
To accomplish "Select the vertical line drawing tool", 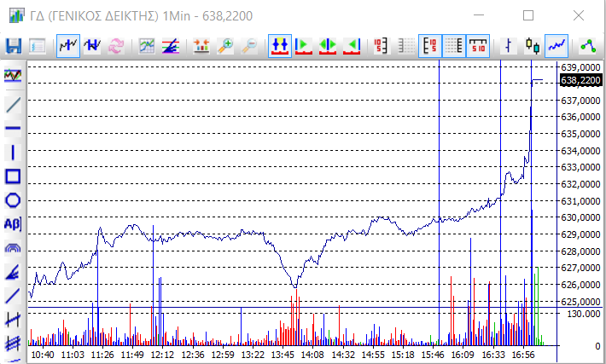I will coord(13,153).
